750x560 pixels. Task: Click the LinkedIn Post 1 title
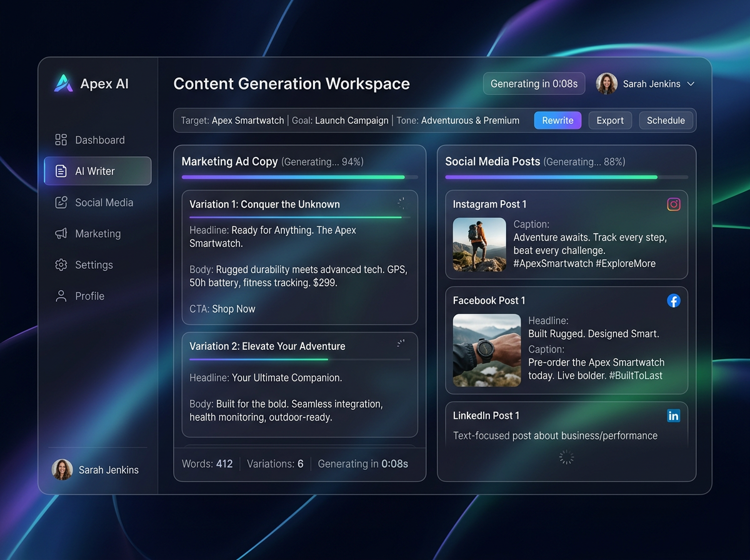tap(486, 416)
